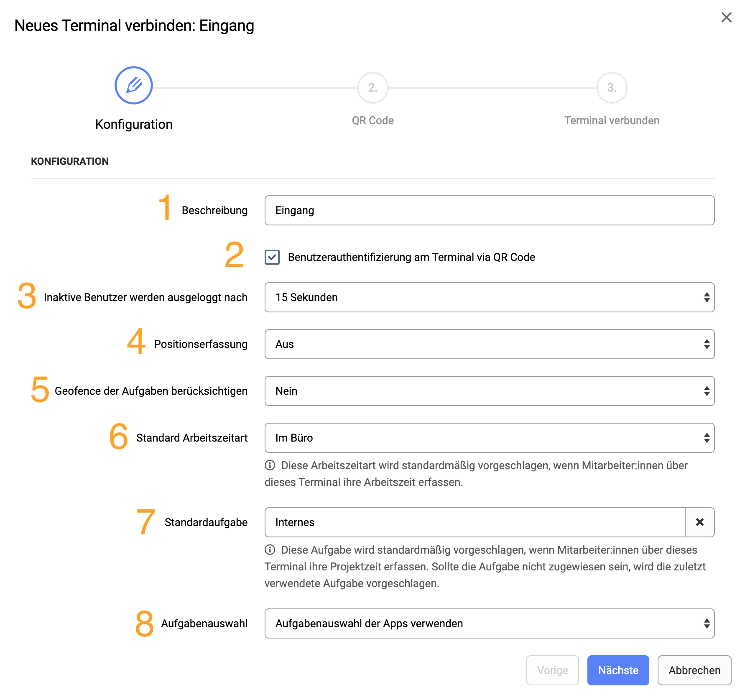Click the Standardaufgabe field showing Internes
This screenshot has height=700, width=745.
475,522
